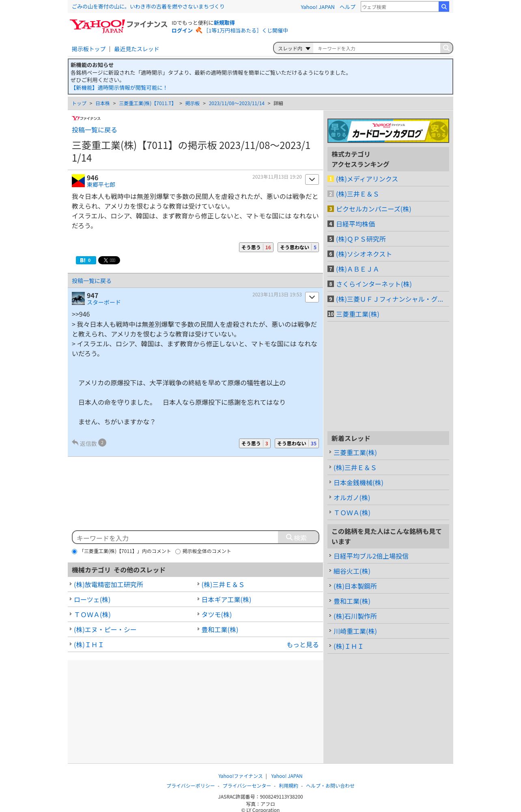The width and height of the screenshot is (521, 812).
Task: Open 日本ギア工業(株) thread
Action: (226, 600)
